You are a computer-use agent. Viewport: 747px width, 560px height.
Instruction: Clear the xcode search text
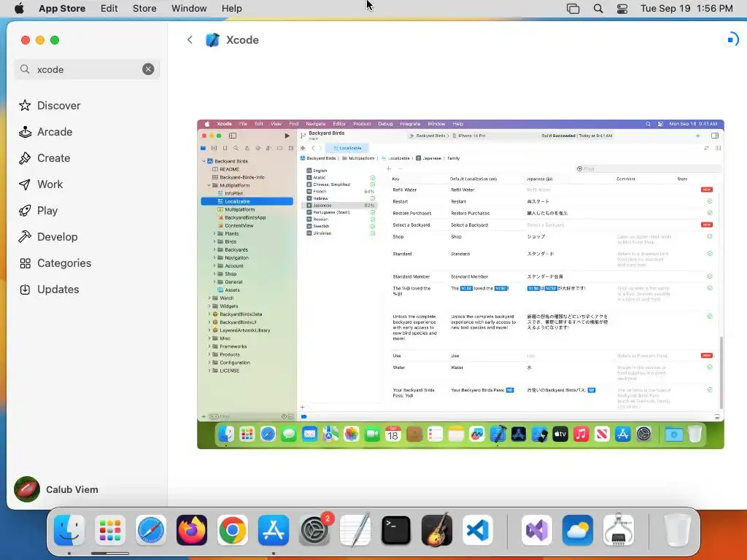148,69
